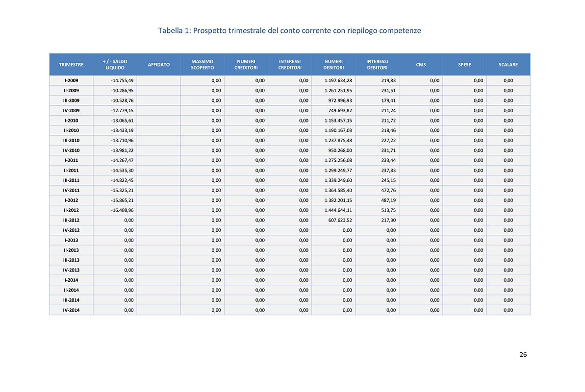Click numeri debitori value 1.382.201,15
This screenshot has height=392, width=585.
pos(338,200)
